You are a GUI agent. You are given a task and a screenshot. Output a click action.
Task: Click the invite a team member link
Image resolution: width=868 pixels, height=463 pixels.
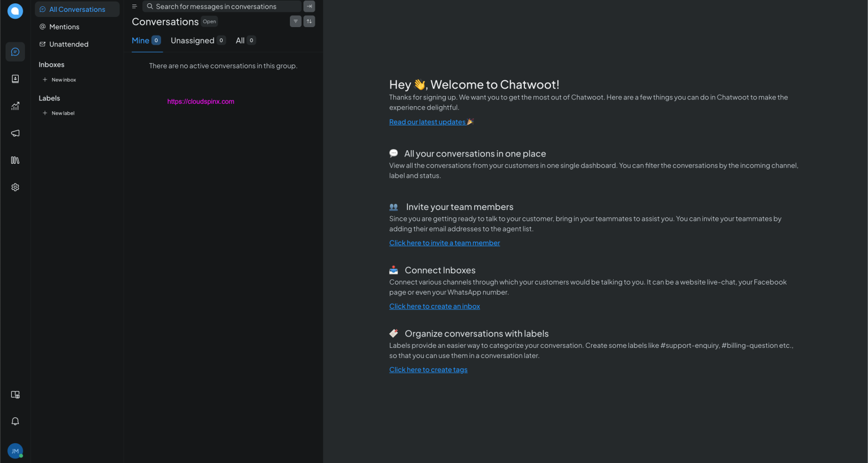click(444, 242)
